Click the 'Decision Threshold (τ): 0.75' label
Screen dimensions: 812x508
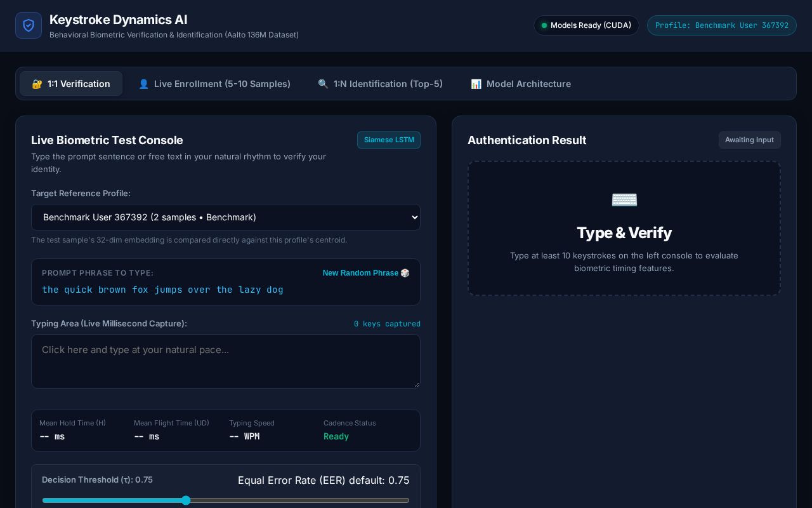click(x=97, y=480)
